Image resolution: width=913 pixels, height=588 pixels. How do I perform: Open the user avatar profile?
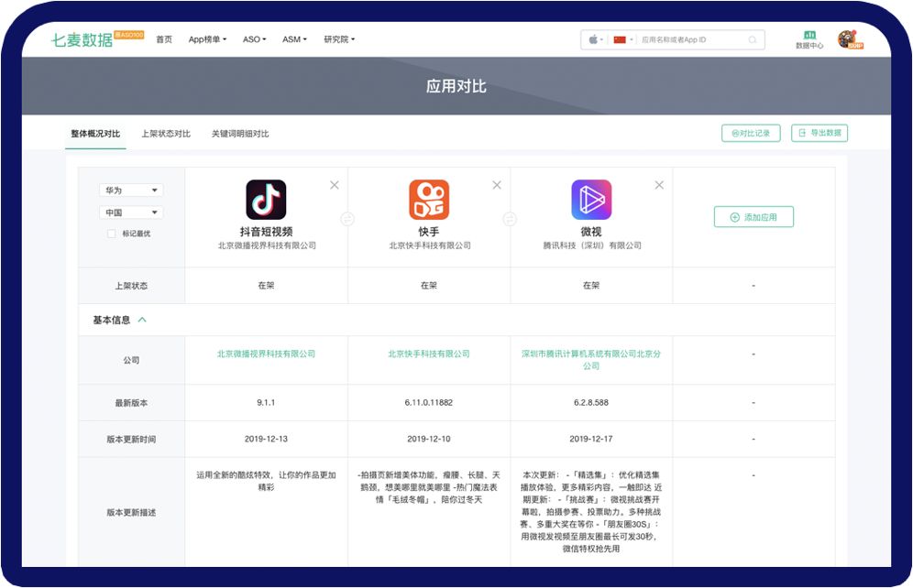point(850,39)
